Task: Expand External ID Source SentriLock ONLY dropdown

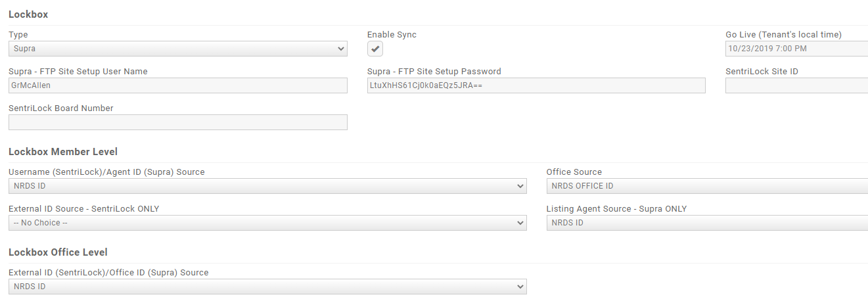Action: 267,223
